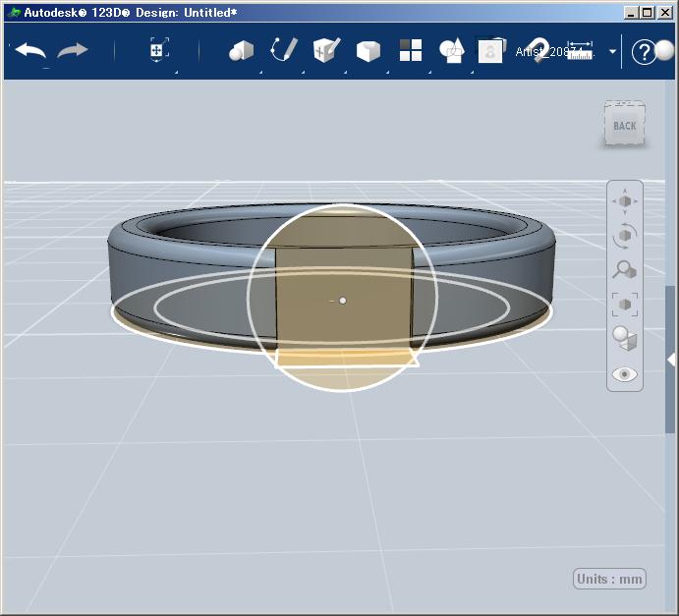The image size is (679, 616).
Task: Select the Measure ruler tool
Action: click(580, 51)
